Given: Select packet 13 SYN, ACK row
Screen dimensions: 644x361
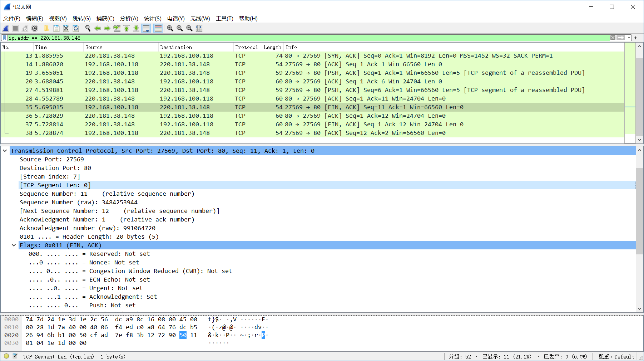Looking at the screenshot, I should [x=312, y=56].
